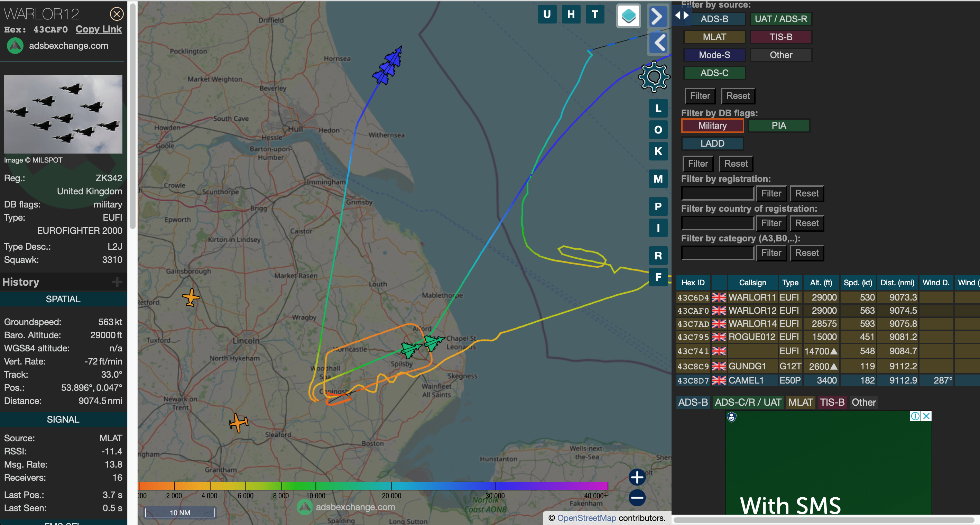Click Reset next to category filter
Screen dimensions: 980x525
click(x=806, y=253)
